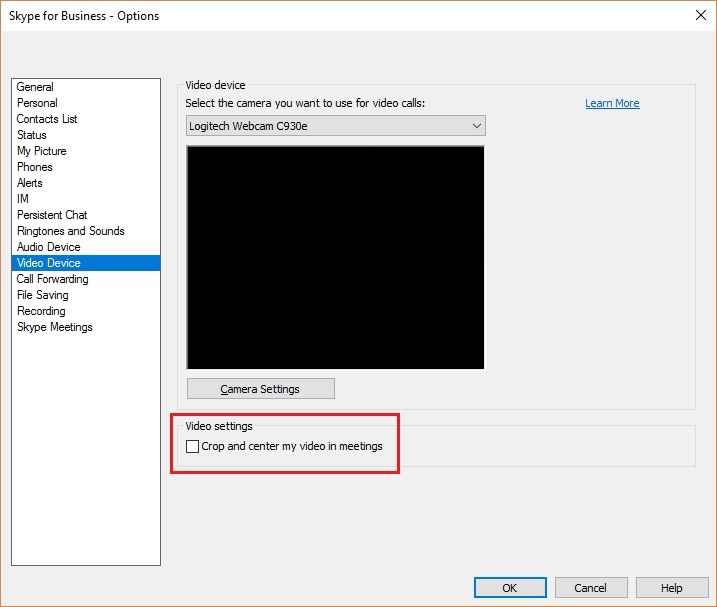Viewport: 717px width, 607px height.
Task: Click the black camera preview area
Action: 335,258
